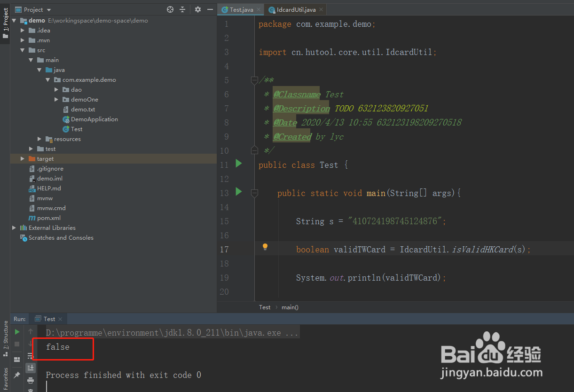
Task: Close the IdcardUtil.java editor tab
Action: (x=321, y=9)
